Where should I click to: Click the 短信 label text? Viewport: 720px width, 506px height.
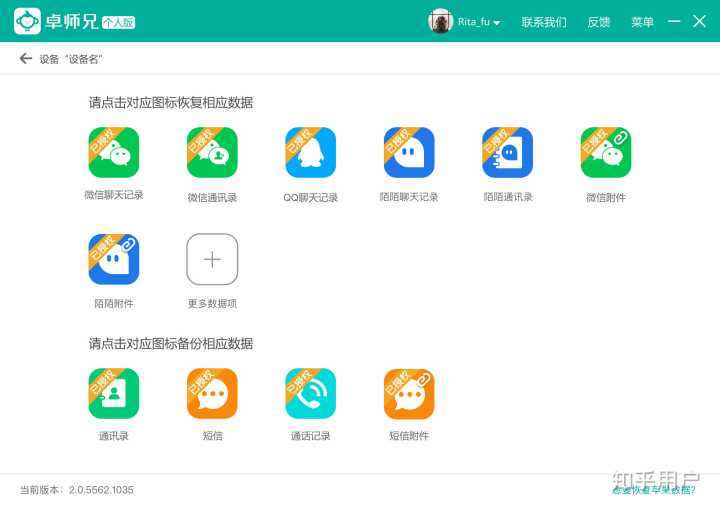(x=213, y=436)
